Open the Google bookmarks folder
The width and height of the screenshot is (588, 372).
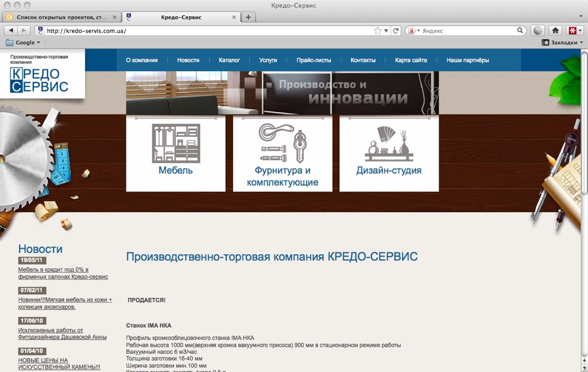tap(23, 43)
